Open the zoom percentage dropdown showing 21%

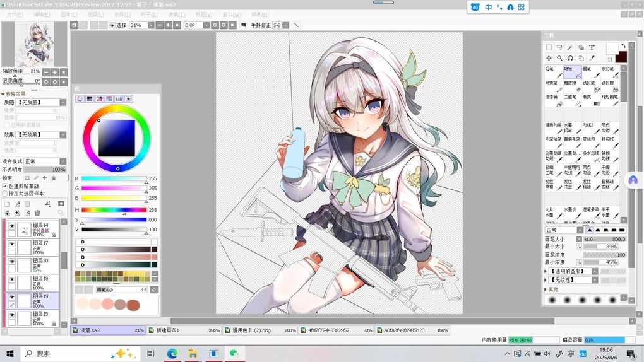point(151,25)
